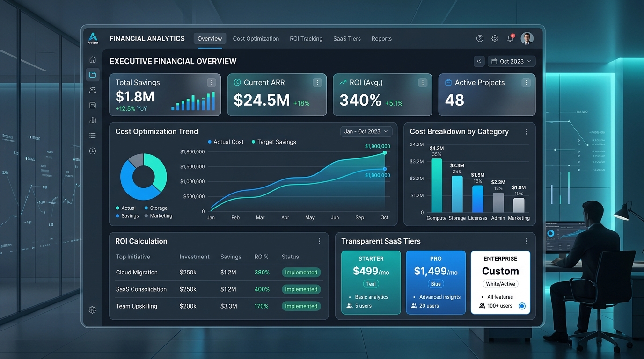The image size is (644, 359).
Task: Open the Home icon in sidebar
Action: (x=93, y=59)
